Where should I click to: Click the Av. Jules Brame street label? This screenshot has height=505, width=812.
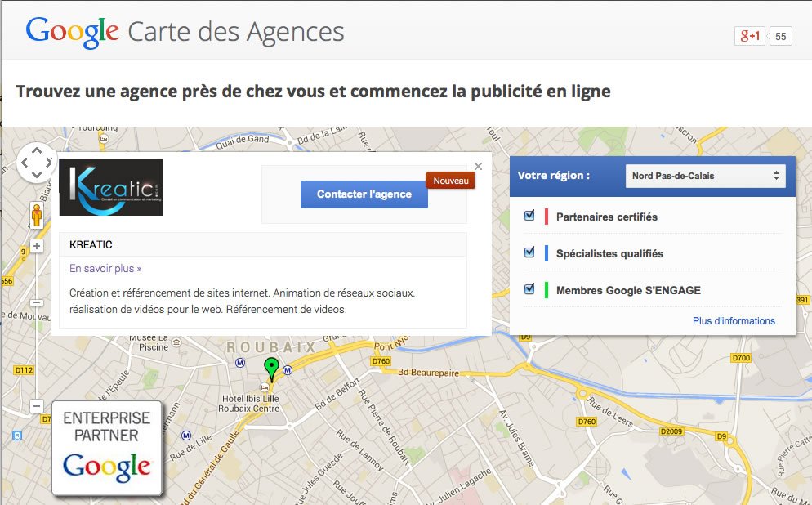pyautogui.click(x=515, y=438)
